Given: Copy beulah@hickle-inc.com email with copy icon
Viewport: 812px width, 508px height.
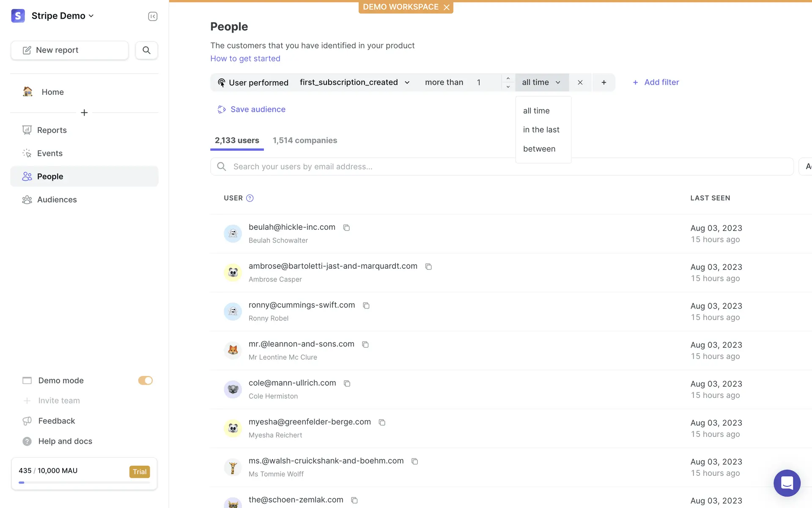Looking at the screenshot, I should [x=346, y=228].
